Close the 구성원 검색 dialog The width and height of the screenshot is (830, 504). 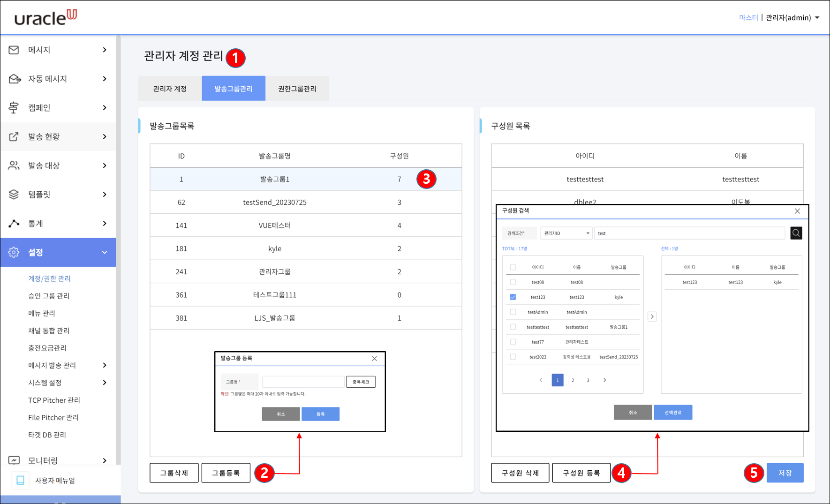[797, 211]
